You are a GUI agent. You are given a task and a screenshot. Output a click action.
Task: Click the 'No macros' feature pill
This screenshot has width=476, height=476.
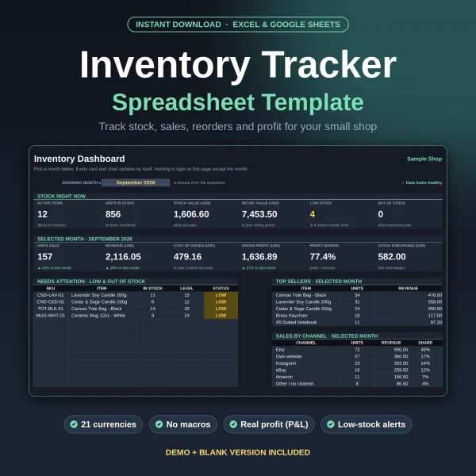[x=183, y=424]
